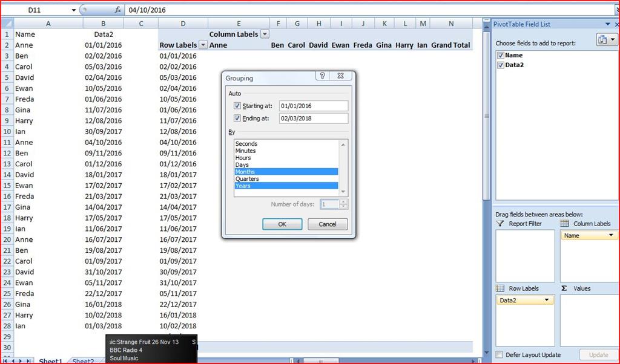Uncheck the Data2 field checkbox
620x364 pixels.
pos(501,65)
